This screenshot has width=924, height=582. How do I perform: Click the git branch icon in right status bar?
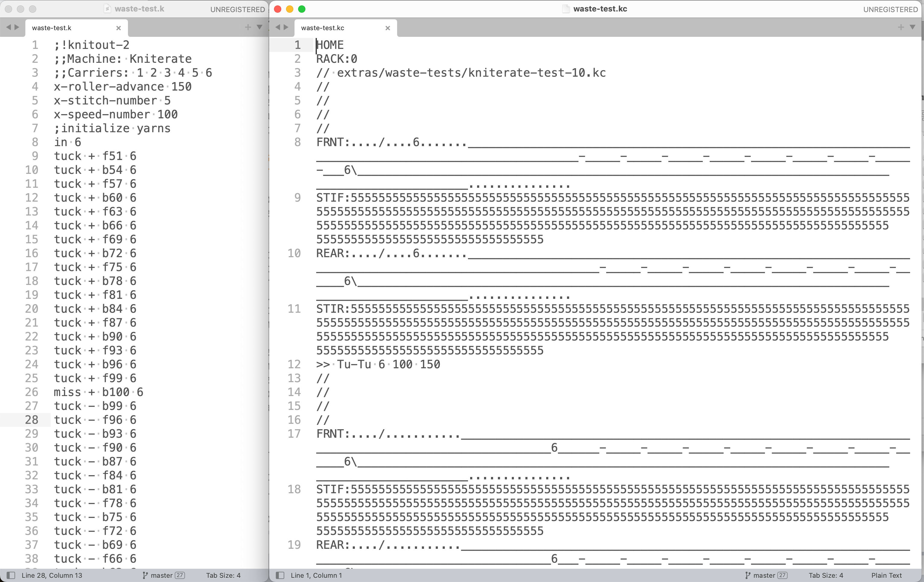click(x=747, y=575)
